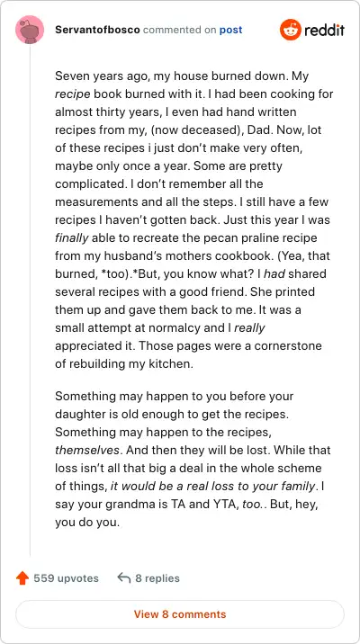Click the 'commented on' label text
Viewport: 360px width, 644px height.
click(x=180, y=30)
